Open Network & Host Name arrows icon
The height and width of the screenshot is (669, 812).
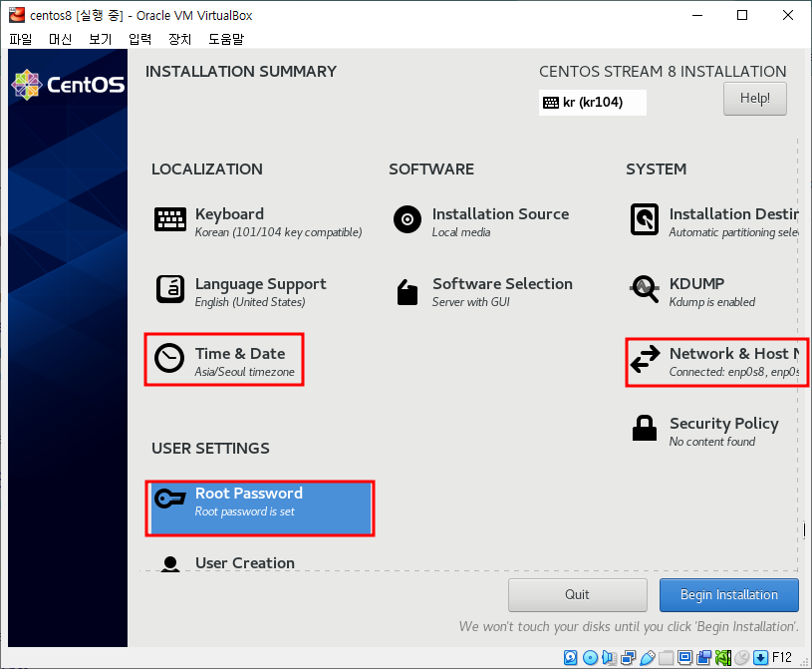pos(645,359)
